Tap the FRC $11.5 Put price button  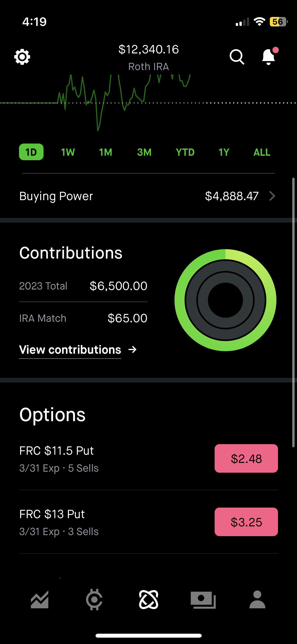(246, 458)
